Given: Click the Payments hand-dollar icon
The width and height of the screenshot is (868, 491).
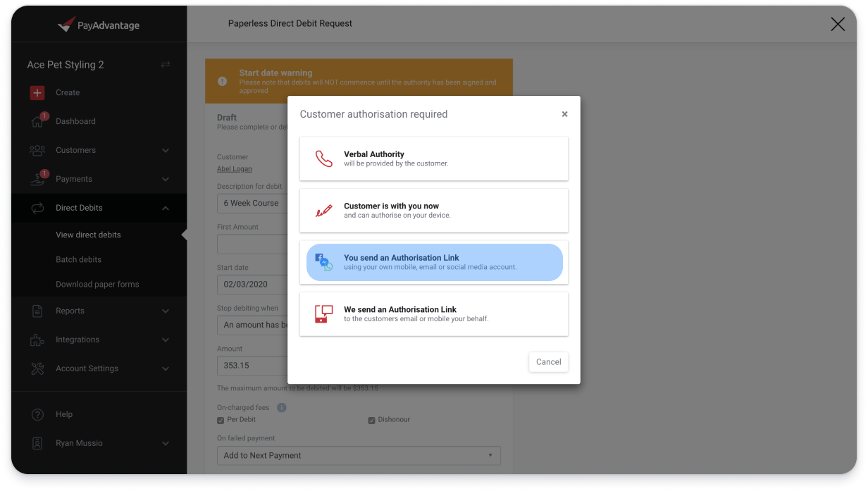Looking at the screenshot, I should click(37, 179).
